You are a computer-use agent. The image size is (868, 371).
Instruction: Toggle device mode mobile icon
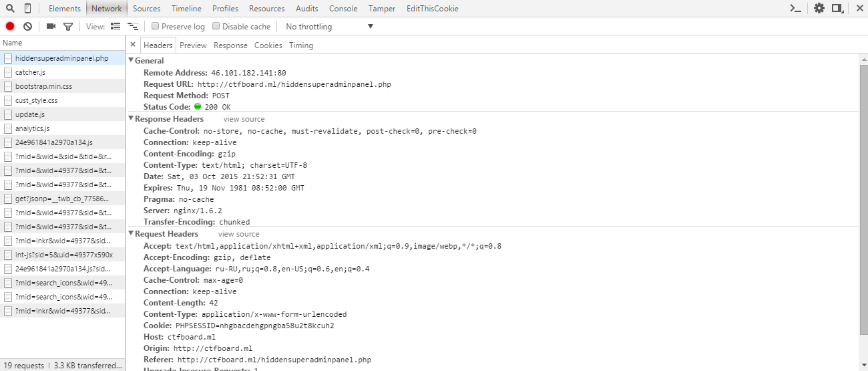[27, 9]
